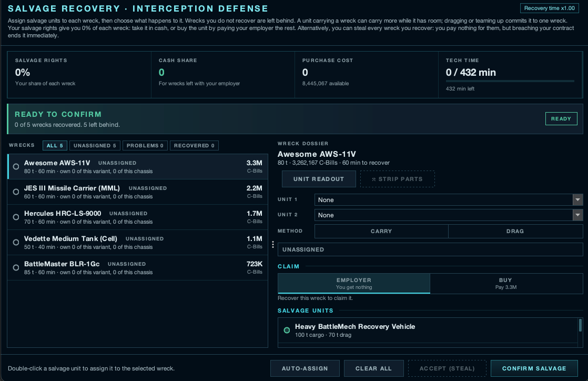
Task: Confirm Salvage
Action: 534,368
